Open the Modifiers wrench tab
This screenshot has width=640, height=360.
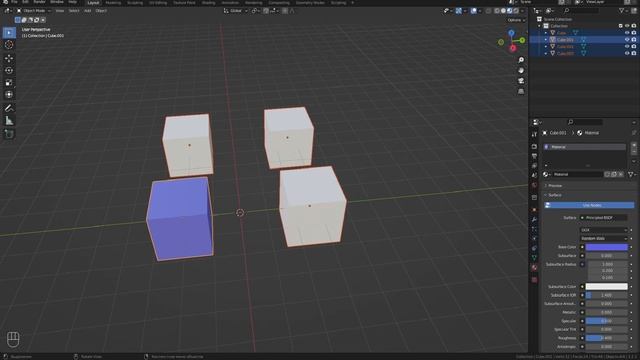(x=534, y=220)
